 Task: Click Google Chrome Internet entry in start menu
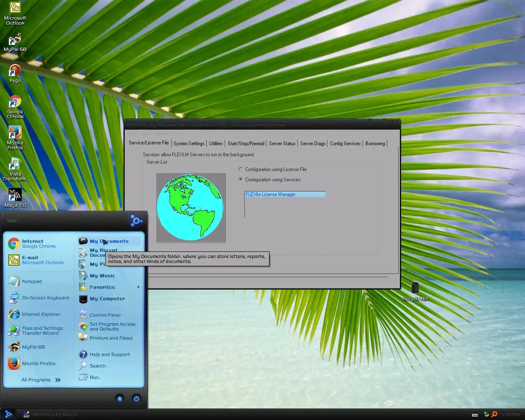coord(39,244)
